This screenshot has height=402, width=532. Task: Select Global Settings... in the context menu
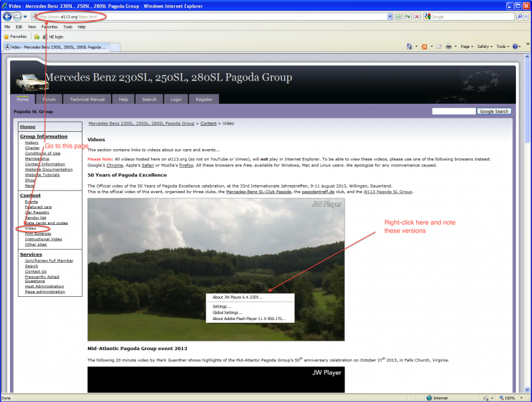pyautogui.click(x=250, y=313)
